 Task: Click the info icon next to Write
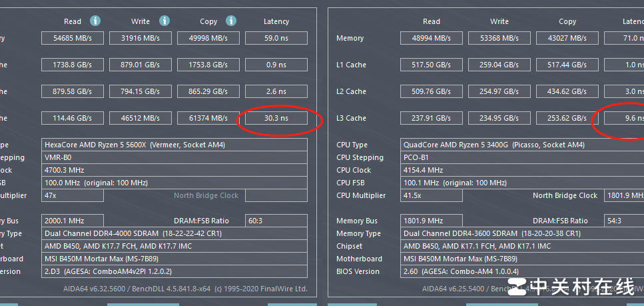tap(164, 21)
